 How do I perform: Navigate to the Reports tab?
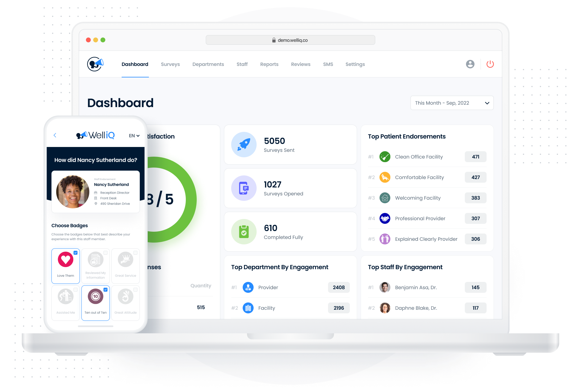point(269,64)
